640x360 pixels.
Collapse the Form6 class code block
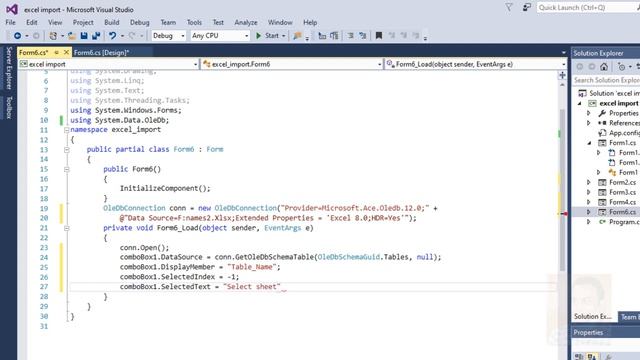point(66,150)
